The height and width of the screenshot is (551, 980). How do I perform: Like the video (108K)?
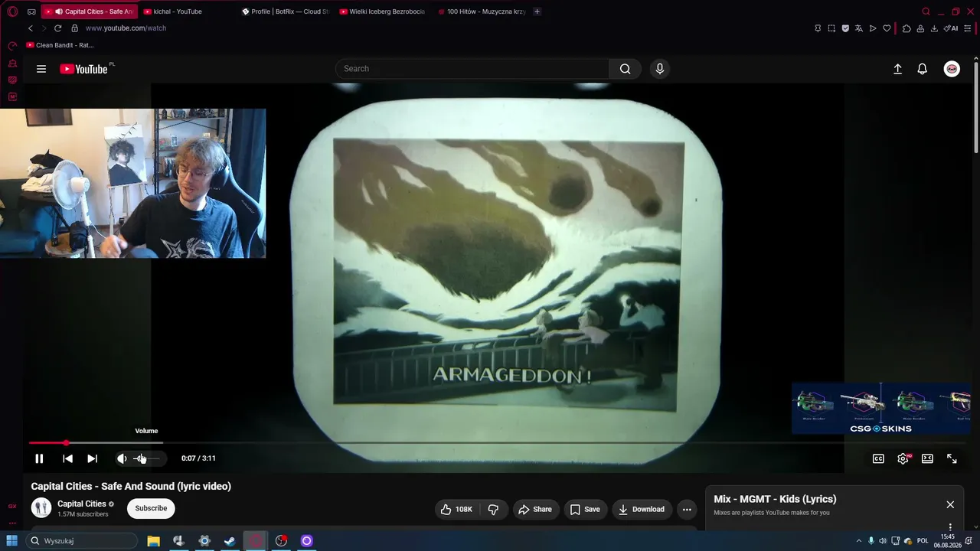(x=457, y=509)
